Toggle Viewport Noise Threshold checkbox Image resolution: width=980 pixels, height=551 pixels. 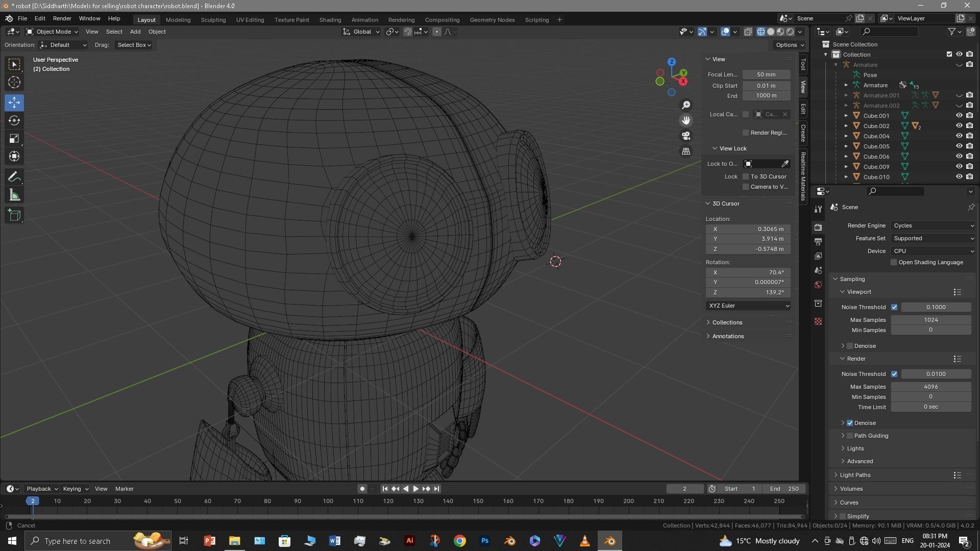(x=894, y=307)
